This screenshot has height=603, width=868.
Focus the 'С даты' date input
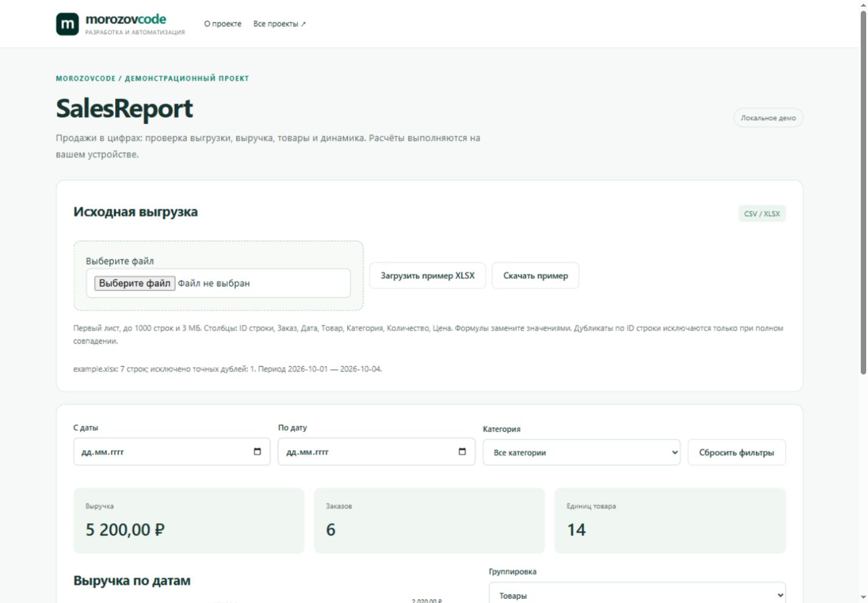pos(172,452)
